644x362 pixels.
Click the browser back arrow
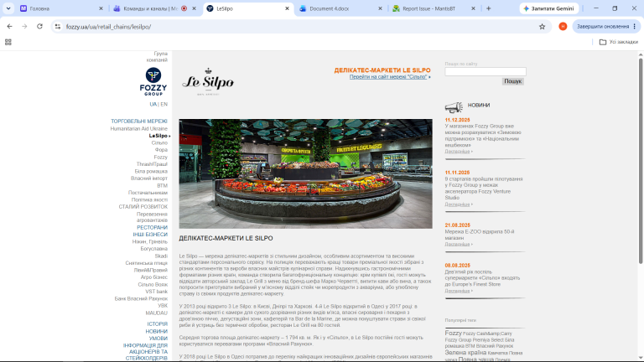click(x=9, y=26)
